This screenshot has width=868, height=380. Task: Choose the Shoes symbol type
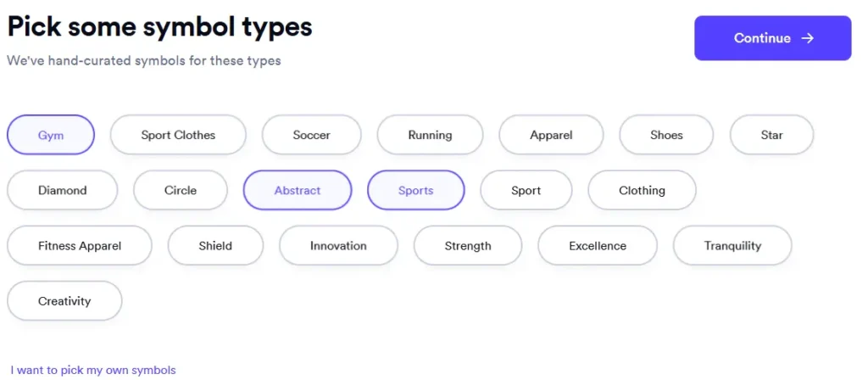pyautogui.click(x=666, y=135)
